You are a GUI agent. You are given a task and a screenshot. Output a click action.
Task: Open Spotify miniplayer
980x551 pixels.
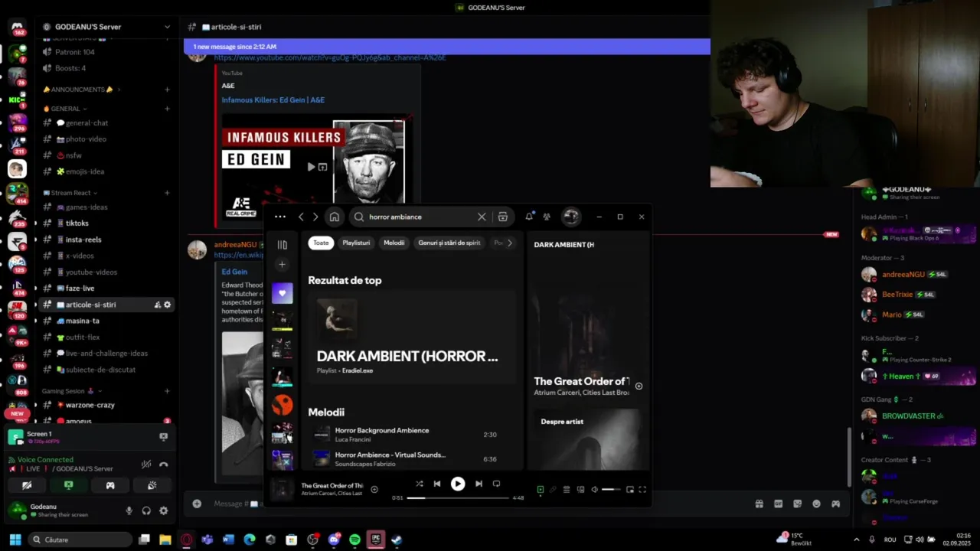(630, 490)
